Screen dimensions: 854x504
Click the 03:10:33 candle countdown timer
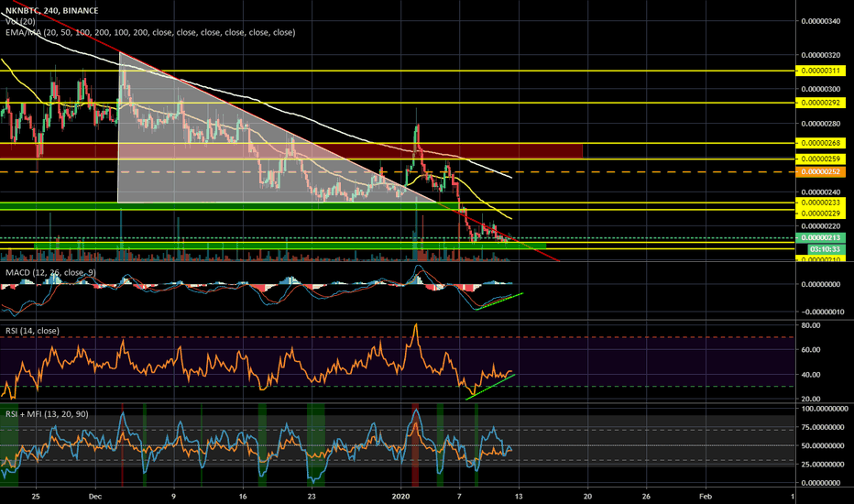(827, 249)
